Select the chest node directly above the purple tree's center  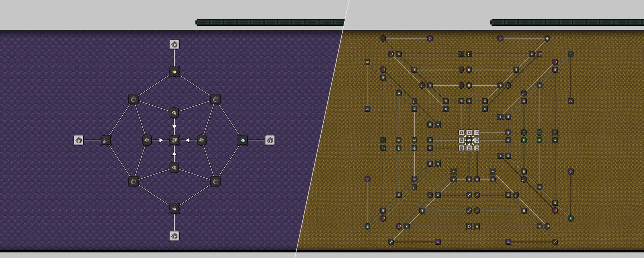click(174, 113)
